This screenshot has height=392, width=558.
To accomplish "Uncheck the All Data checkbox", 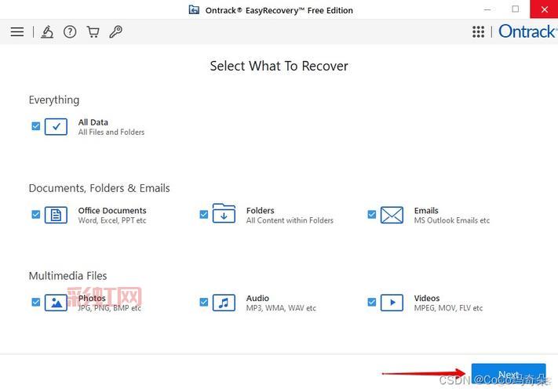I will [x=36, y=126].
